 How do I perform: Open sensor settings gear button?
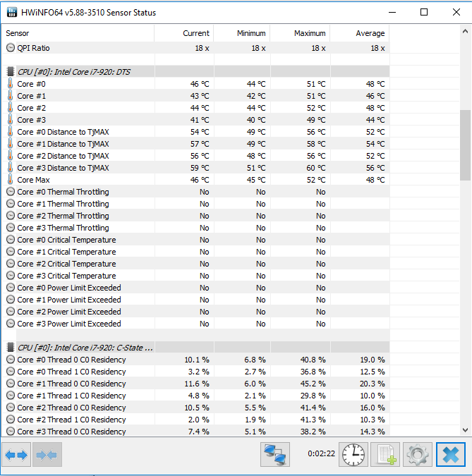pyautogui.click(x=418, y=454)
